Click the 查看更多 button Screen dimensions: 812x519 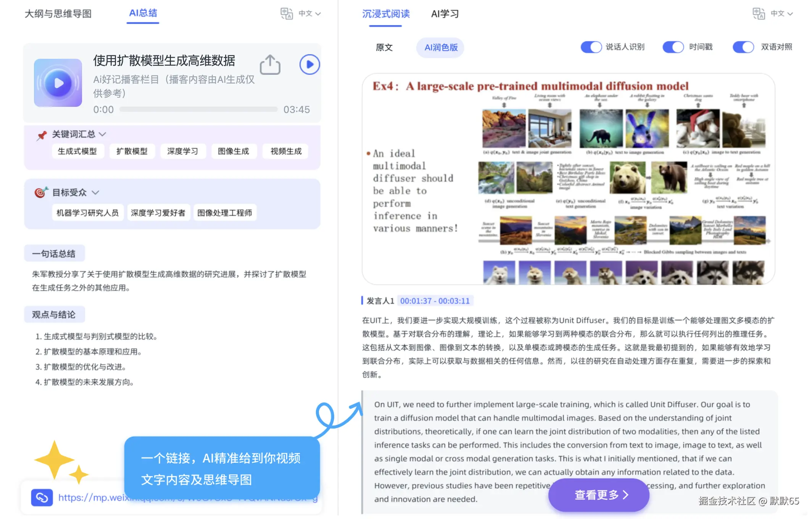(x=599, y=495)
